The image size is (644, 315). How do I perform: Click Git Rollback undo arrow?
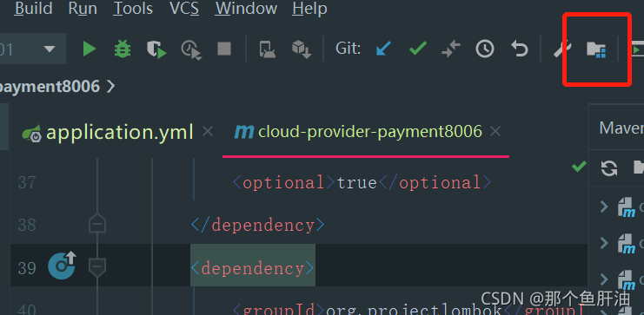pos(519,49)
